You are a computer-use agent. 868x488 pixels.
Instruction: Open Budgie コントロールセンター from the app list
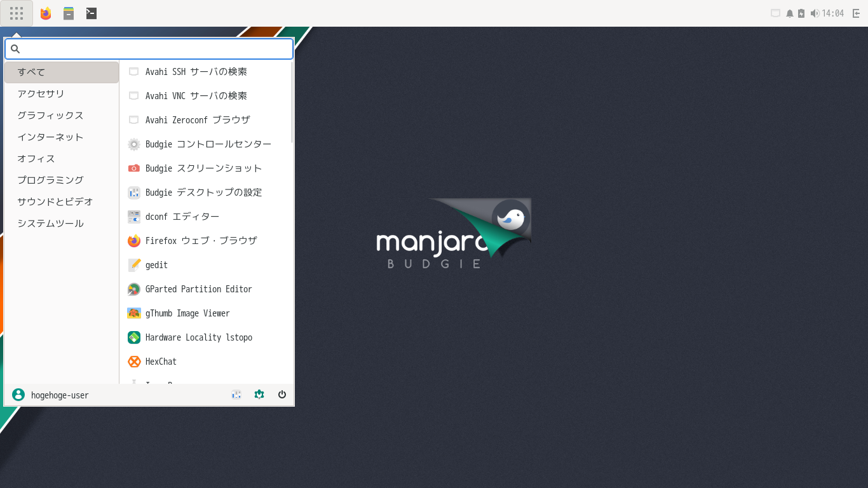205,144
